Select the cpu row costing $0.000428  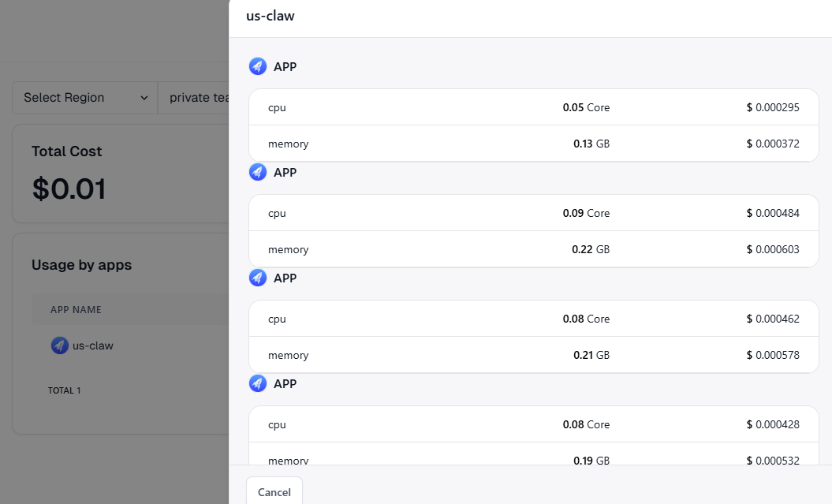click(533, 424)
